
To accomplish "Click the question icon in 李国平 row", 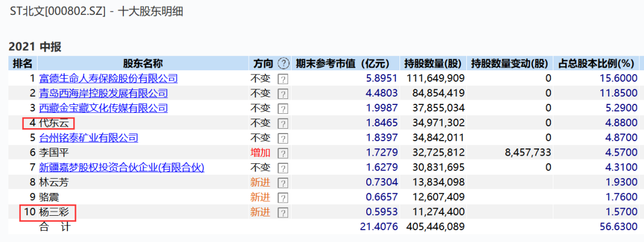I will pyautogui.click(x=283, y=153).
